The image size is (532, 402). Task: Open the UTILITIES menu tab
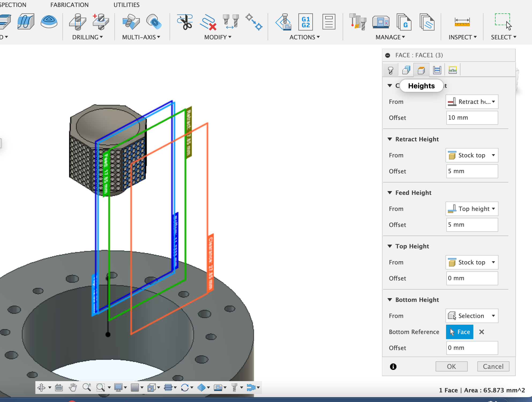[126, 5]
